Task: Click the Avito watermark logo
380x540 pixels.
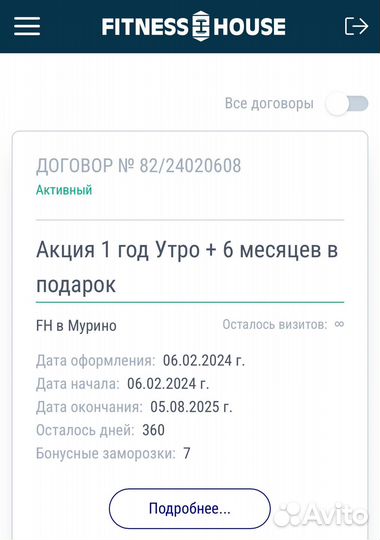Action: click(321, 515)
